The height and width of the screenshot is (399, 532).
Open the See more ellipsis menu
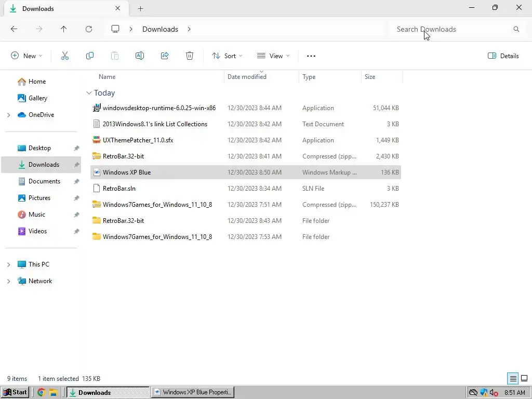(x=311, y=56)
